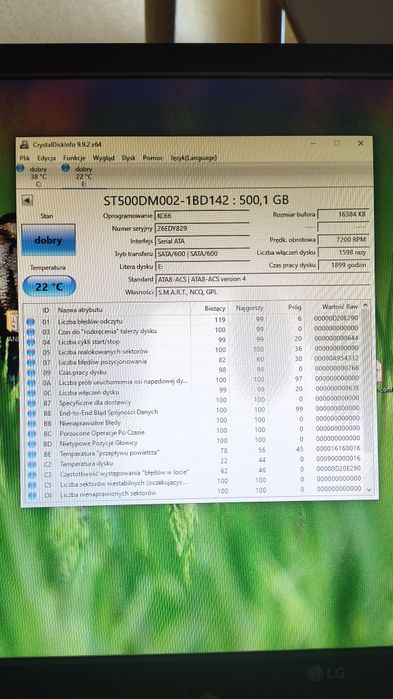This screenshot has height=699, width=393.
Task: Click status icon for attribute BB Nienaprawialne Błędy
Action: pos(31,424)
